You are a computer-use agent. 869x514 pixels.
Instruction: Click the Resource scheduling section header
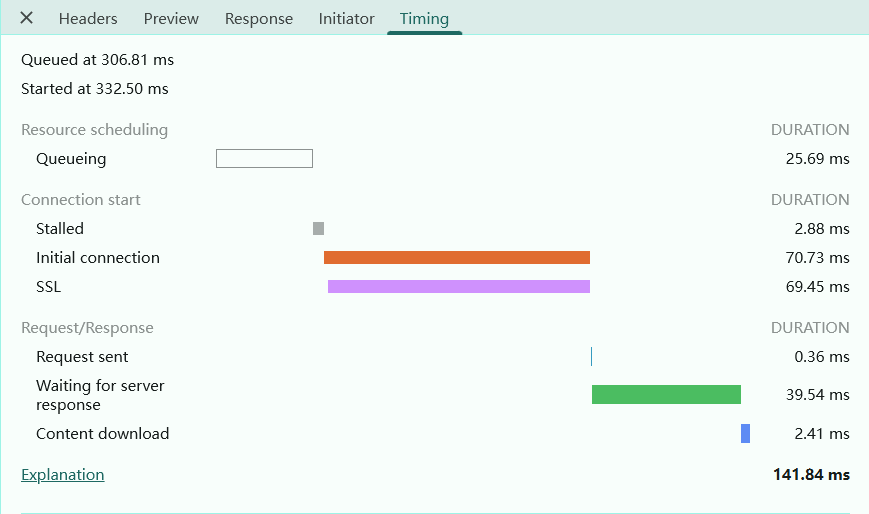(94, 130)
